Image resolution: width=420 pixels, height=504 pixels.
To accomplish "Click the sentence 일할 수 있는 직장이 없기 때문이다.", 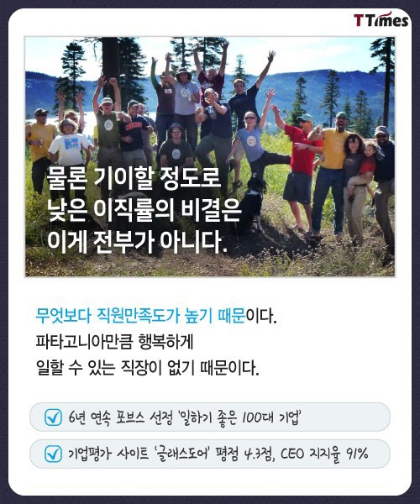I will tap(148, 368).
